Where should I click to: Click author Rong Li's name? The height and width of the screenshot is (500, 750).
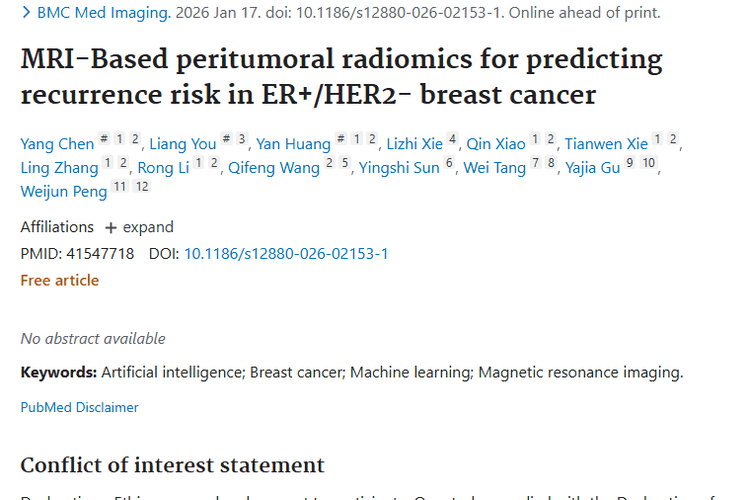(x=163, y=168)
